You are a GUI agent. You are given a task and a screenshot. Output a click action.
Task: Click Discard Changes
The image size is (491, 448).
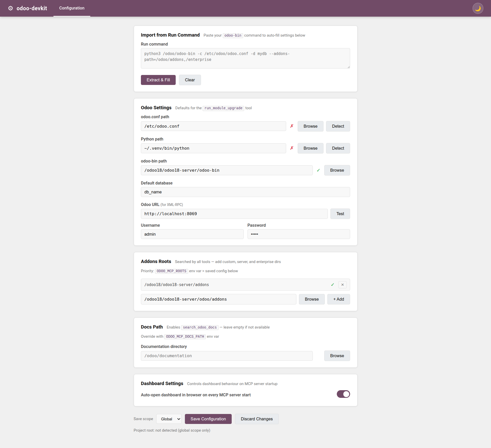point(257,419)
